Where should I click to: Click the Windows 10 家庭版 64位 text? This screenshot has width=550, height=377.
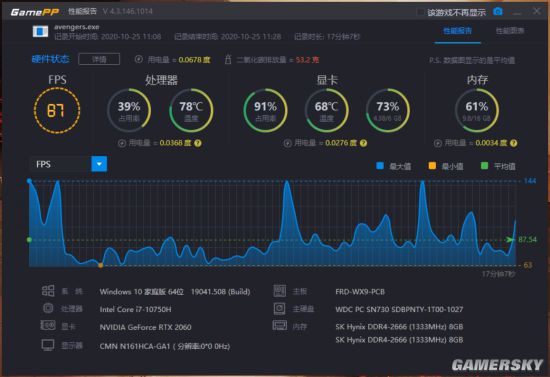pos(141,292)
